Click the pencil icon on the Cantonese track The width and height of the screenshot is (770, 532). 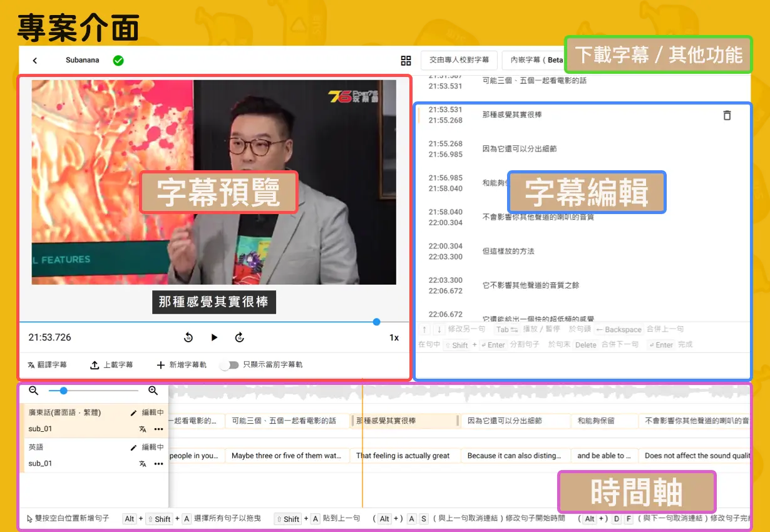[133, 413]
